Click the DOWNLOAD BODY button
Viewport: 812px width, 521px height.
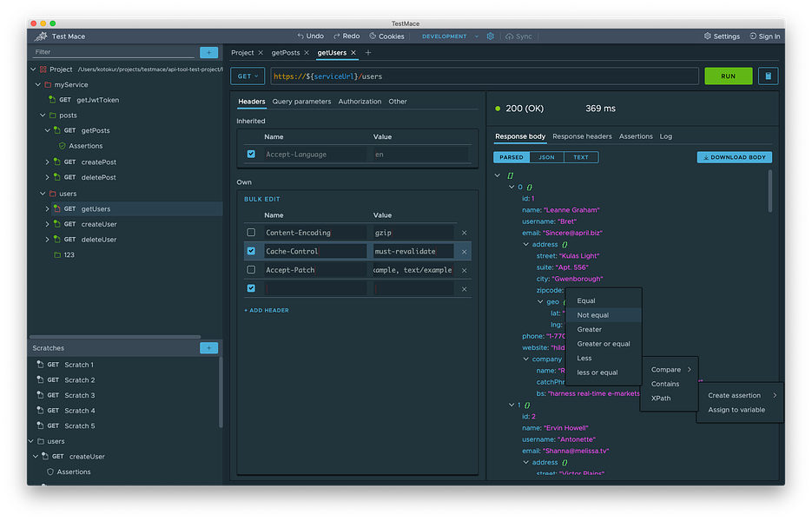tap(735, 157)
